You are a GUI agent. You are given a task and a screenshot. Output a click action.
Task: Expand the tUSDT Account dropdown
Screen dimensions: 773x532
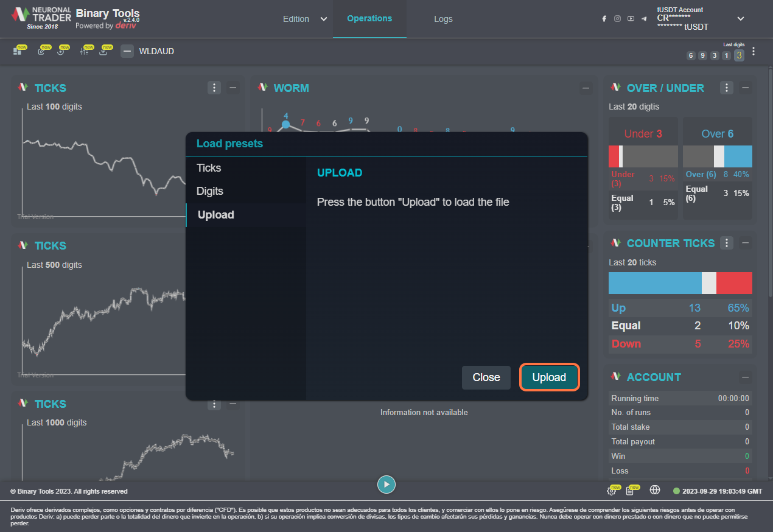(741, 19)
